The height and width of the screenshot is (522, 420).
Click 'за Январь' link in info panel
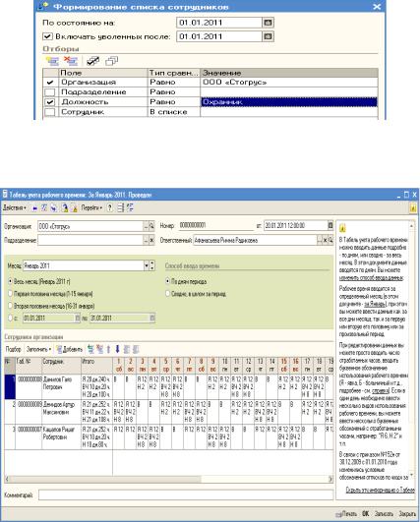click(375, 304)
